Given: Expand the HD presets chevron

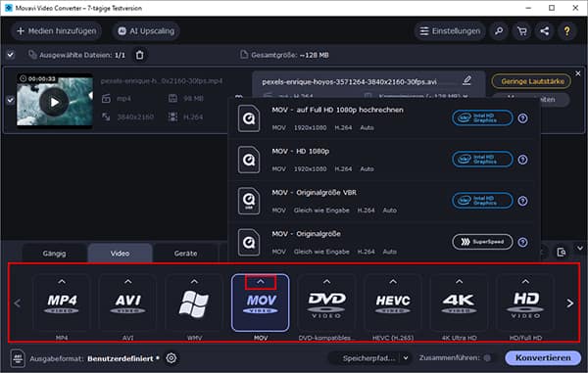Looking at the screenshot, I should pyautogui.click(x=525, y=281).
